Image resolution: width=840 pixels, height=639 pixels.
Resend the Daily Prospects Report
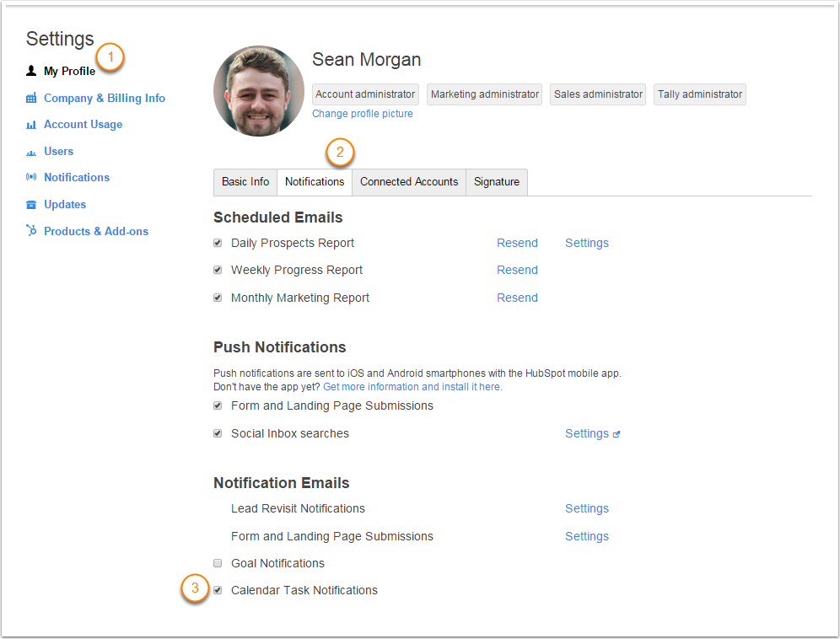[x=517, y=243]
